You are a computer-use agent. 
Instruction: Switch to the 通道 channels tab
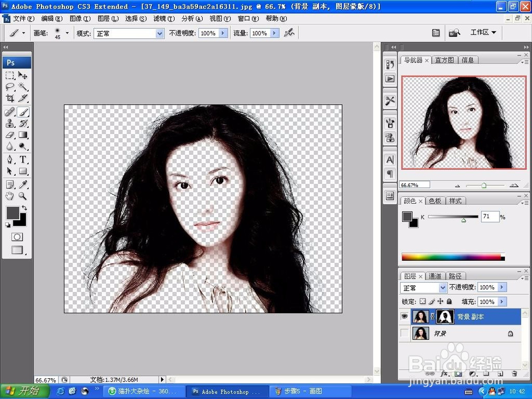(436, 276)
